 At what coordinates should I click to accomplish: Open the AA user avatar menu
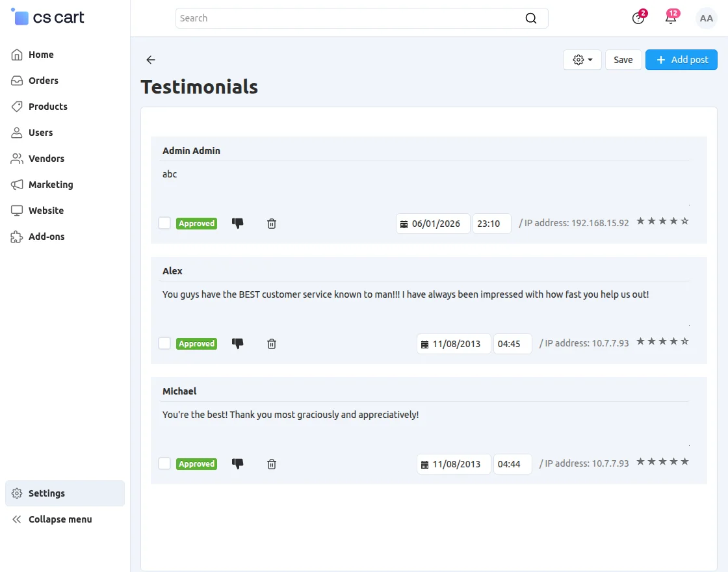click(706, 18)
